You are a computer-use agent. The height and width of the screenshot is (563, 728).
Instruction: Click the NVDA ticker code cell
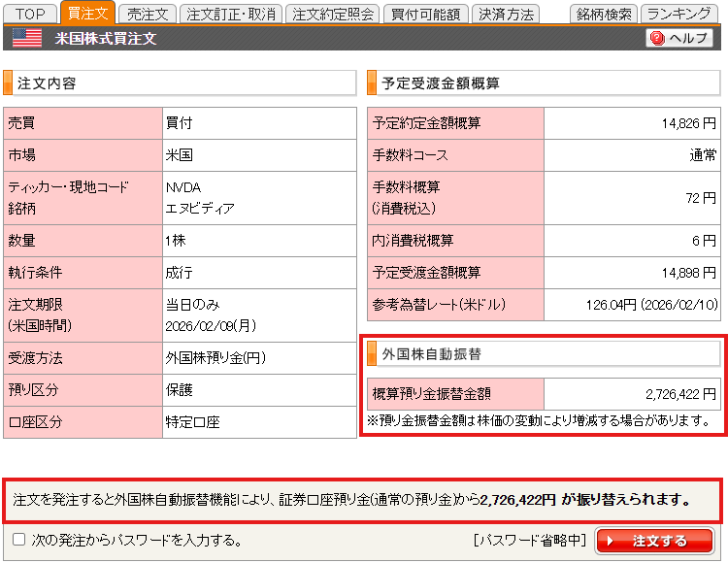coord(184,187)
